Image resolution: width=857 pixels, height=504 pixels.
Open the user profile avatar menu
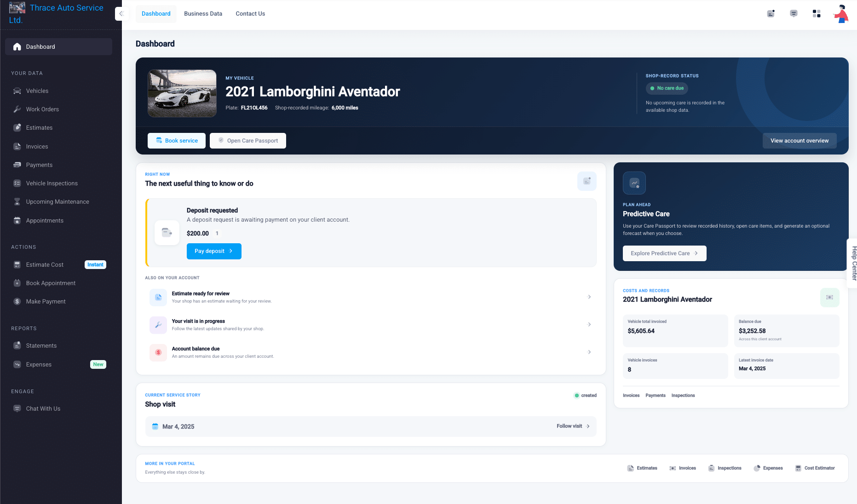coord(841,14)
